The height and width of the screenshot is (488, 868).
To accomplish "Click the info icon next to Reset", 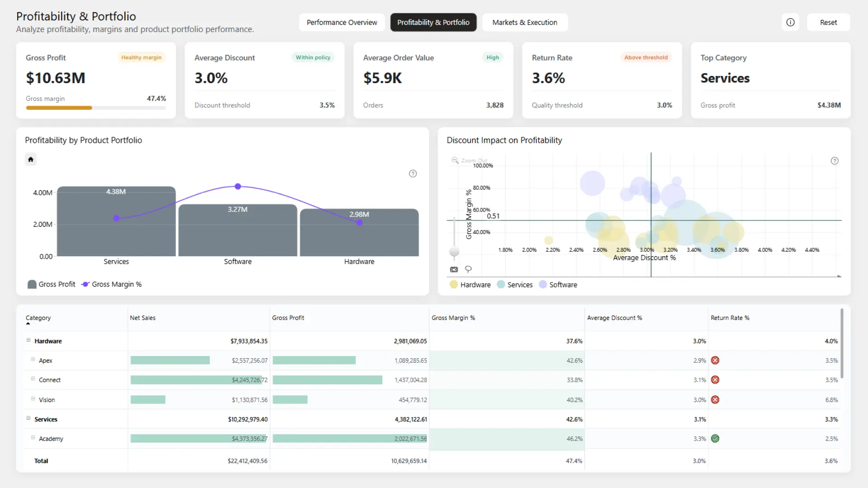I will point(790,22).
